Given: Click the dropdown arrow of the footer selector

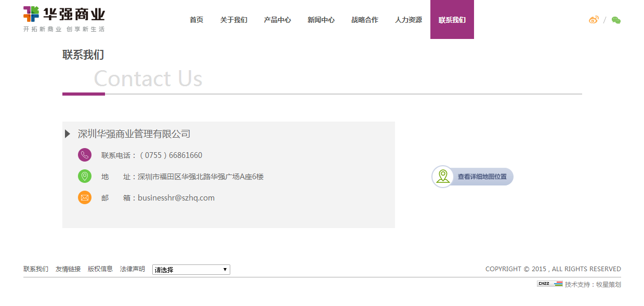Looking at the screenshot, I should pyautogui.click(x=225, y=269).
